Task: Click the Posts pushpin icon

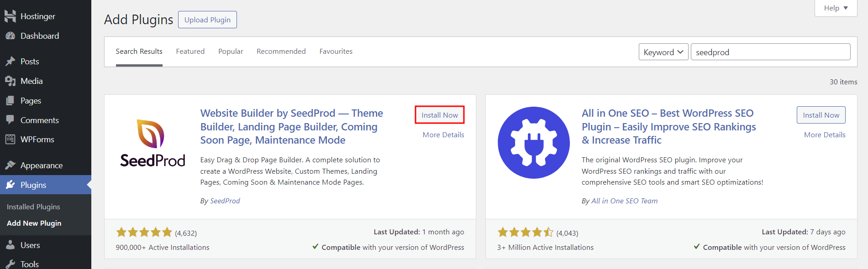Action: (x=10, y=62)
